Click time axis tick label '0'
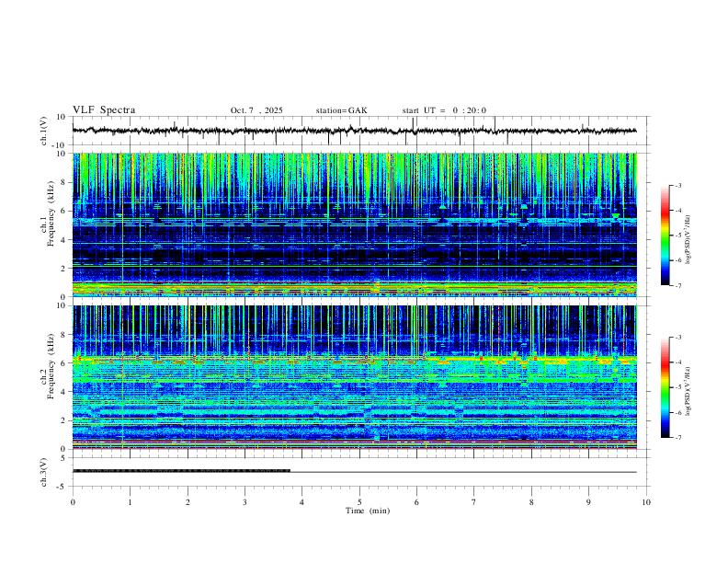The height and width of the screenshot is (563, 728). click(73, 502)
